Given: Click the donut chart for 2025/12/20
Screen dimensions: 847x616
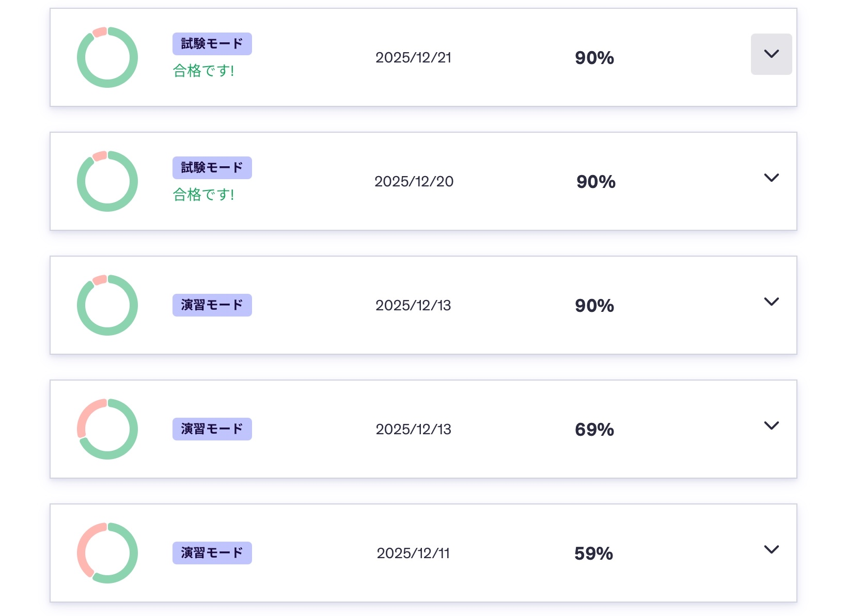Looking at the screenshot, I should [x=107, y=181].
